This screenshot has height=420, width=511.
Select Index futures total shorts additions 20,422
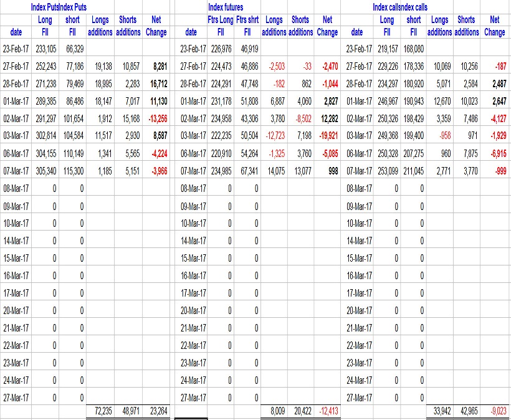[x=299, y=411]
